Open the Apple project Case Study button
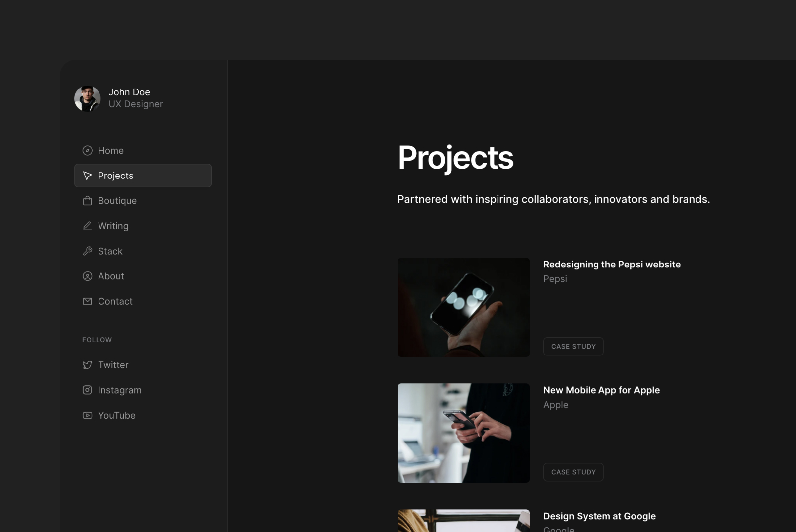The width and height of the screenshot is (796, 532). [573, 472]
